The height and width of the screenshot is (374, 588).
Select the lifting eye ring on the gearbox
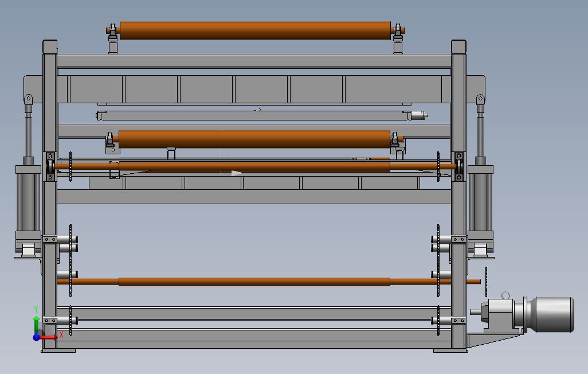click(505, 295)
